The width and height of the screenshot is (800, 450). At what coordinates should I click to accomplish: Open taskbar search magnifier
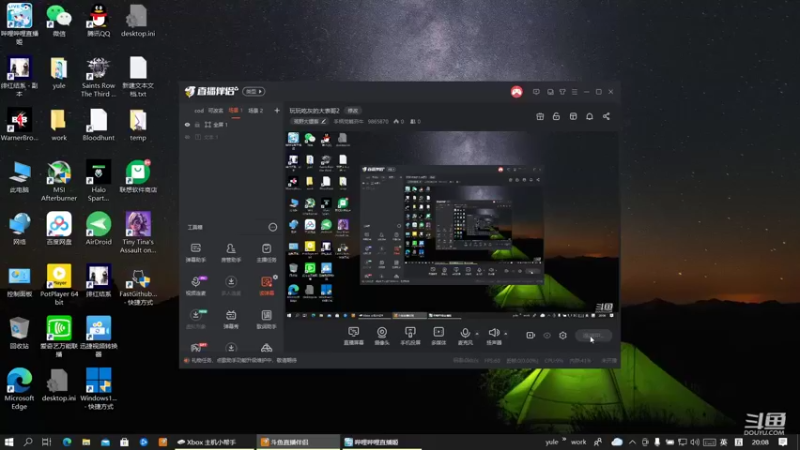point(28,442)
